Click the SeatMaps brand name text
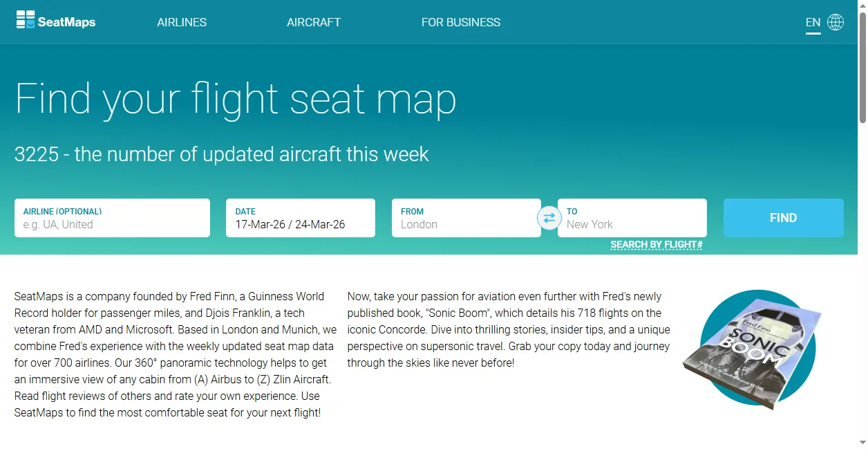Viewport: 868px width, 449px height. point(65,21)
